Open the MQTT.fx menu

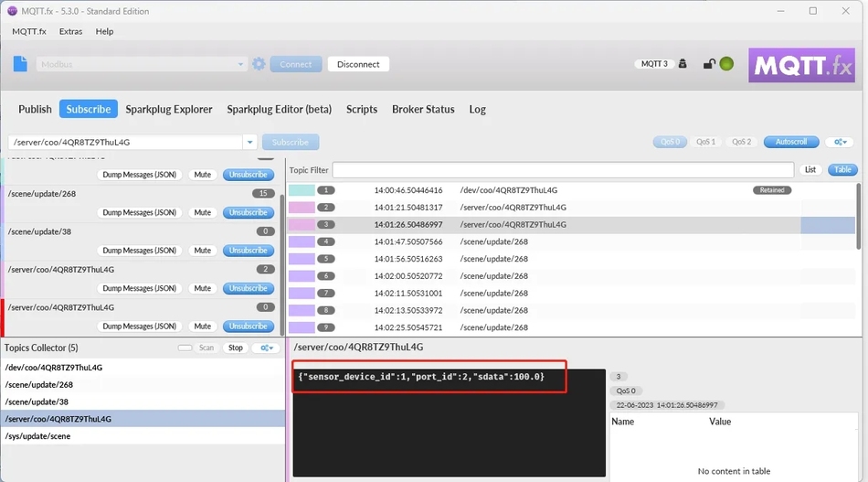(29, 32)
